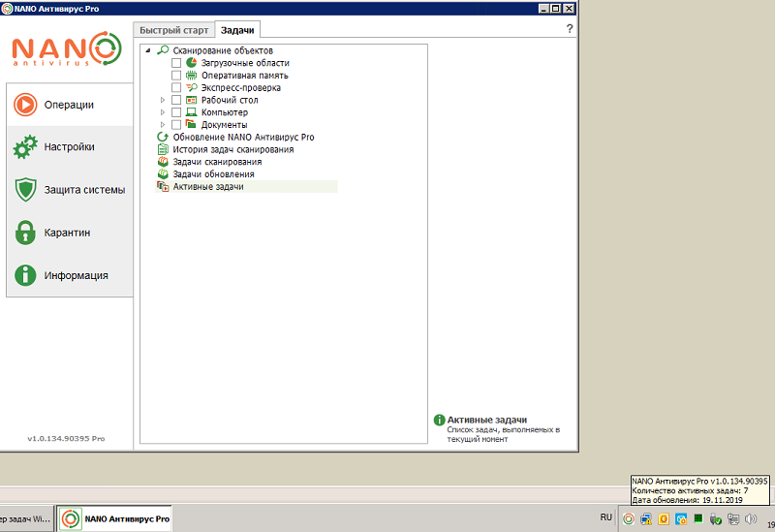Select Задачи сканирования in the tree
Image resolution: width=775 pixels, height=532 pixels.
point(217,162)
